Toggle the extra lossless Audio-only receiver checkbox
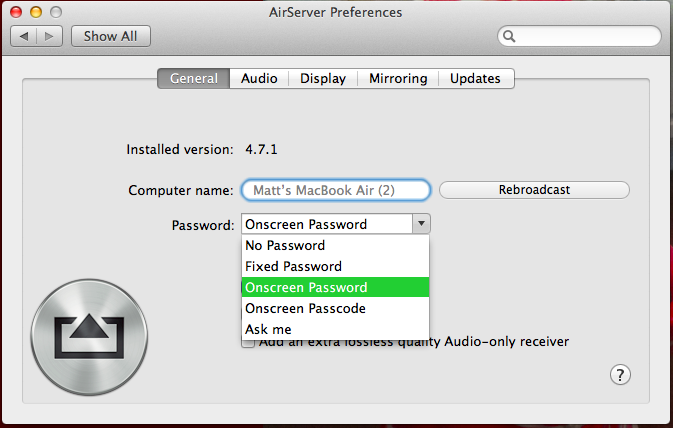The width and height of the screenshot is (673, 428). pyautogui.click(x=247, y=342)
